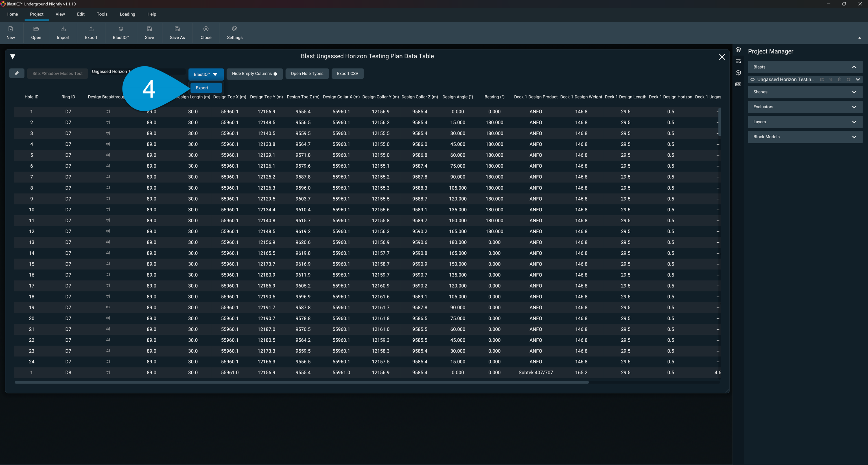
Task: Click the Ungassed Horizon blast name field
Action: click(138, 72)
